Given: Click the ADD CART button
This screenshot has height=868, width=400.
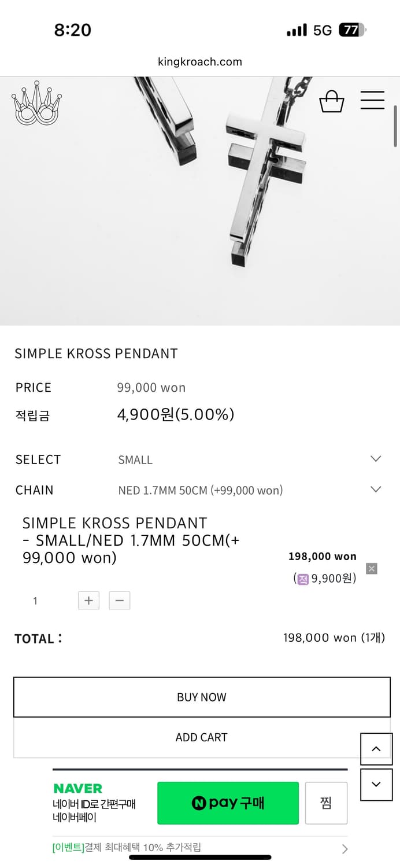Looking at the screenshot, I should pos(201,737).
